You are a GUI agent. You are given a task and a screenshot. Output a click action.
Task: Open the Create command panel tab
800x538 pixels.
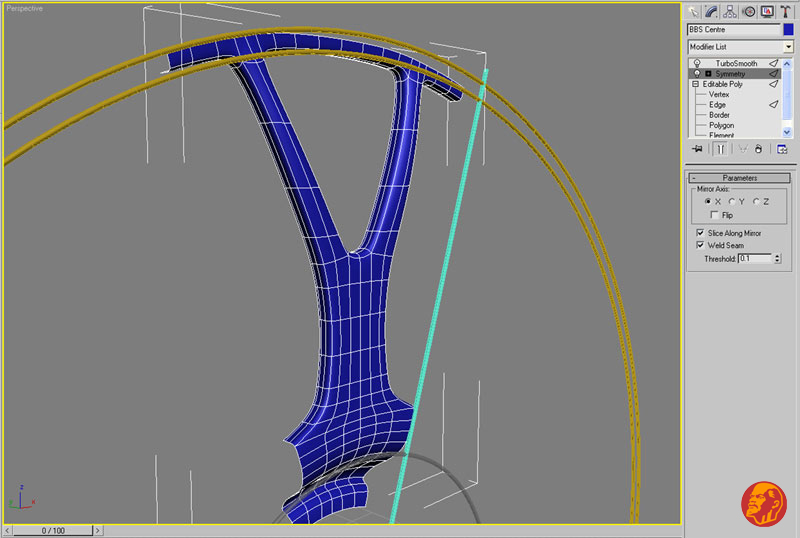click(x=693, y=12)
